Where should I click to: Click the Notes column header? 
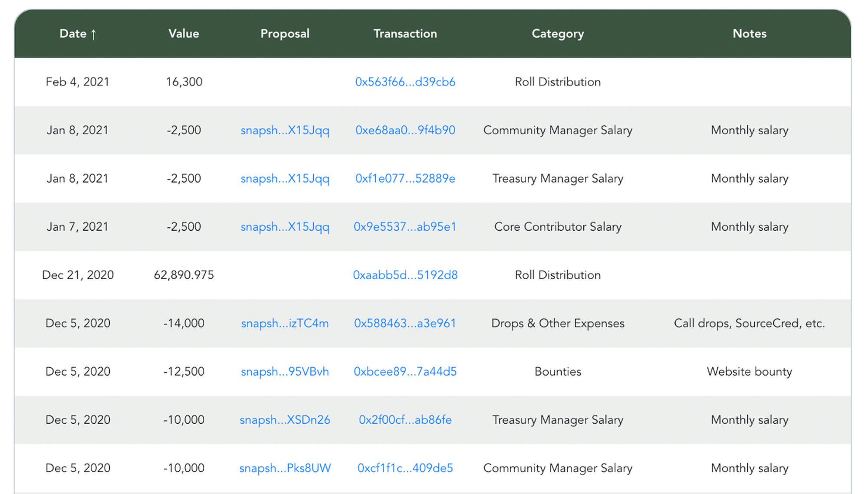749,34
